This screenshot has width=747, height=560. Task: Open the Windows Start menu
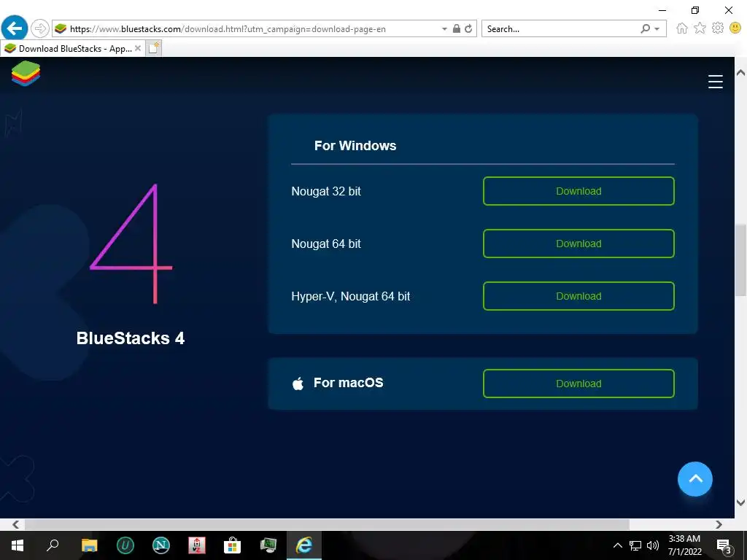pos(18,545)
